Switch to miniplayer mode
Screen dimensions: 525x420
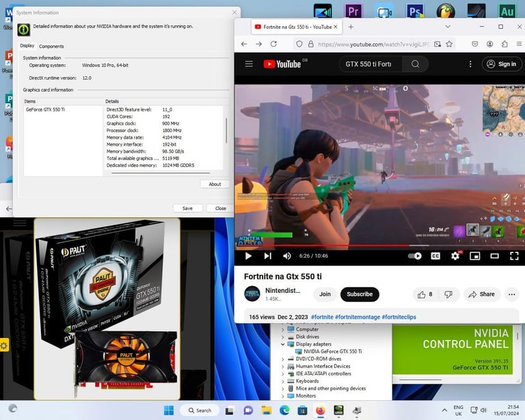point(475,256)
